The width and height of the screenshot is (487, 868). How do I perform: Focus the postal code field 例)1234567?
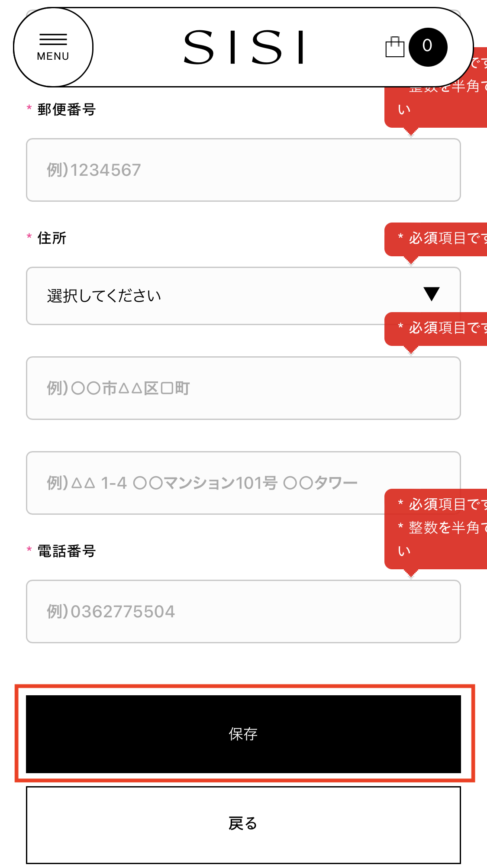click(243, 170)
